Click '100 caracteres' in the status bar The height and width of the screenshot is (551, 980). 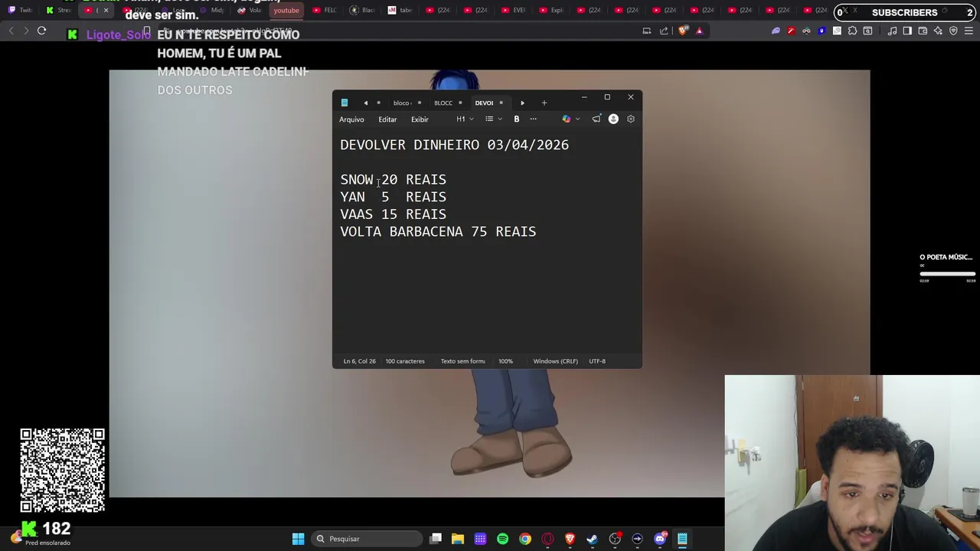coord(405,361)
